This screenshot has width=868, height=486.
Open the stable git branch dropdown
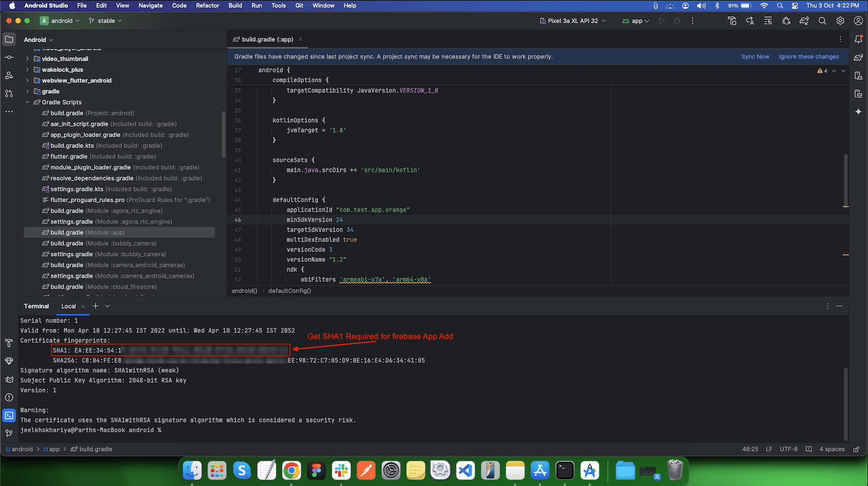pyautogui.click(x=105, y=21)
